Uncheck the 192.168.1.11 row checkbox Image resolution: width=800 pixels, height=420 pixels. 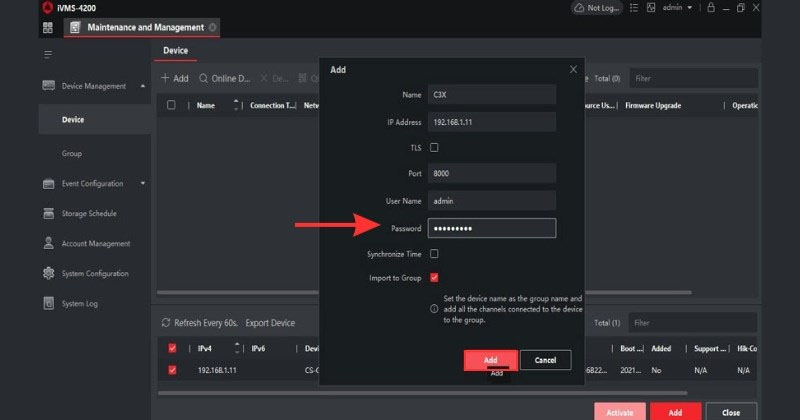172,370
